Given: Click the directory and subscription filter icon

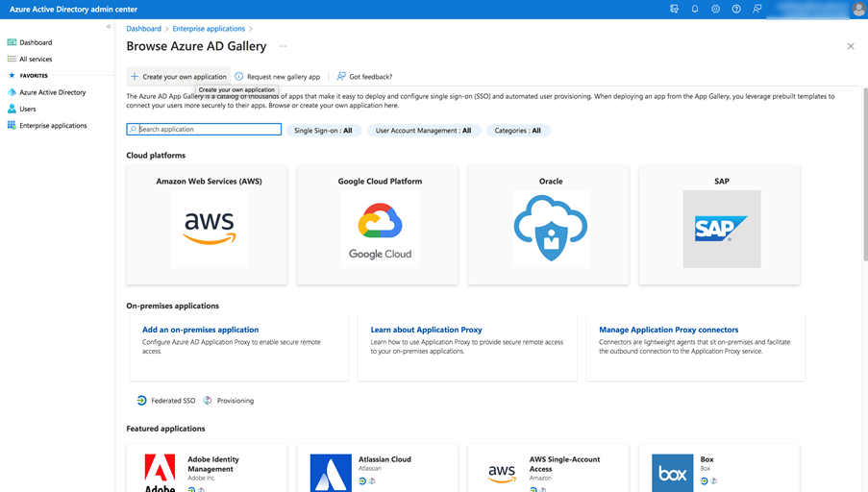Looking at the screenshot, I should (x=675, y=9).
